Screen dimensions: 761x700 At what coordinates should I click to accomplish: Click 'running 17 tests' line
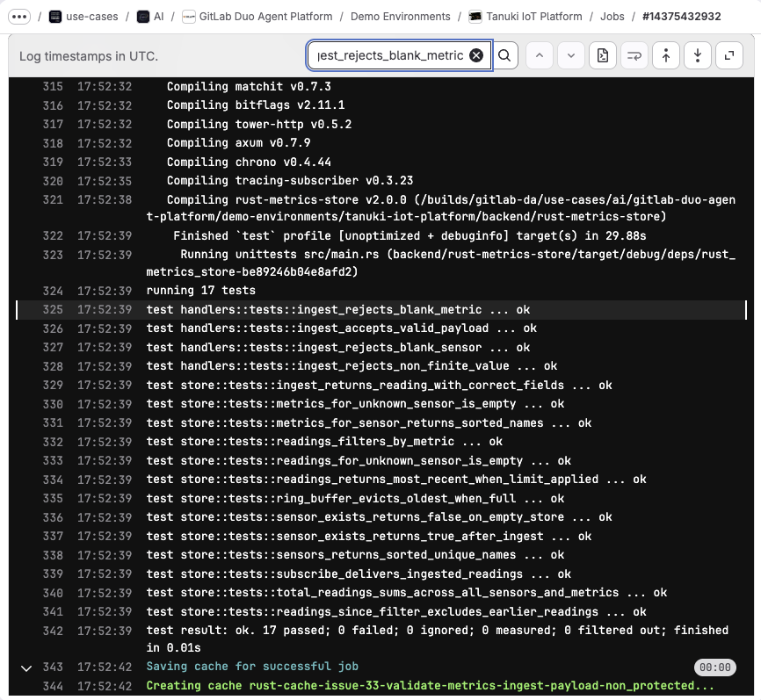201,291
